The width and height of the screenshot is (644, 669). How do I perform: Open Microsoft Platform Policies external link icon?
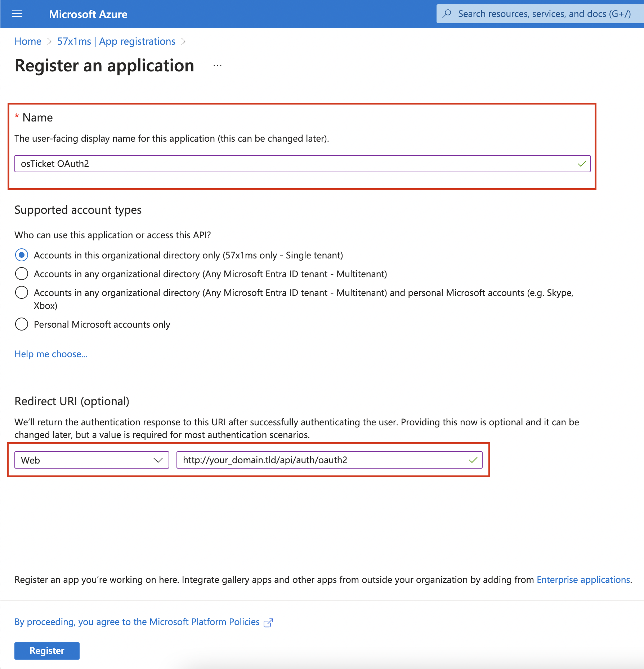tap(268, 622)
